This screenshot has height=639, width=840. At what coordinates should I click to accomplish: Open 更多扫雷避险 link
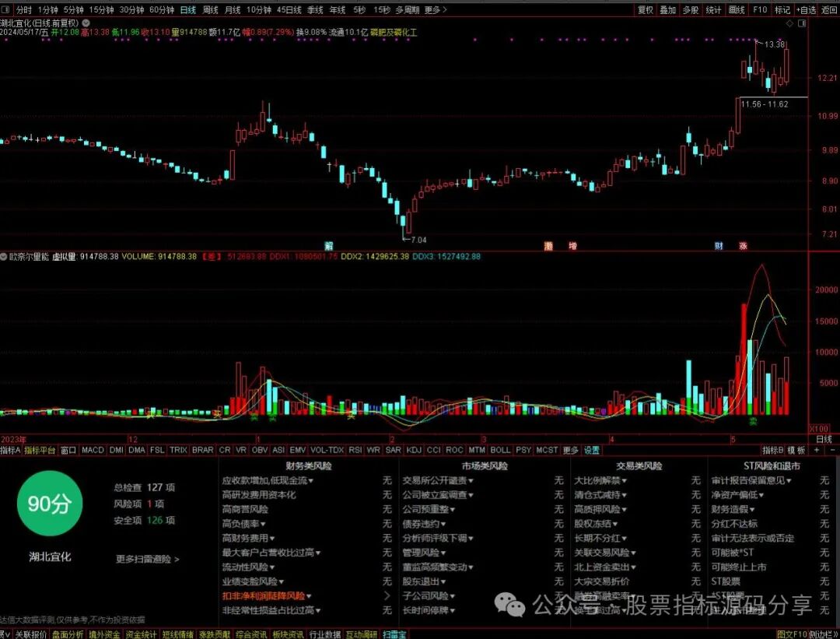tap(147, 559)
